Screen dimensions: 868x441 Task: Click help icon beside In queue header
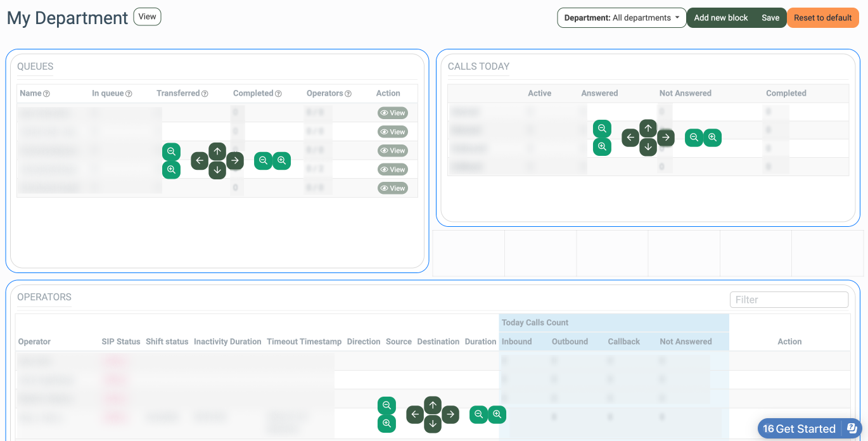click(x=129, y=94)
